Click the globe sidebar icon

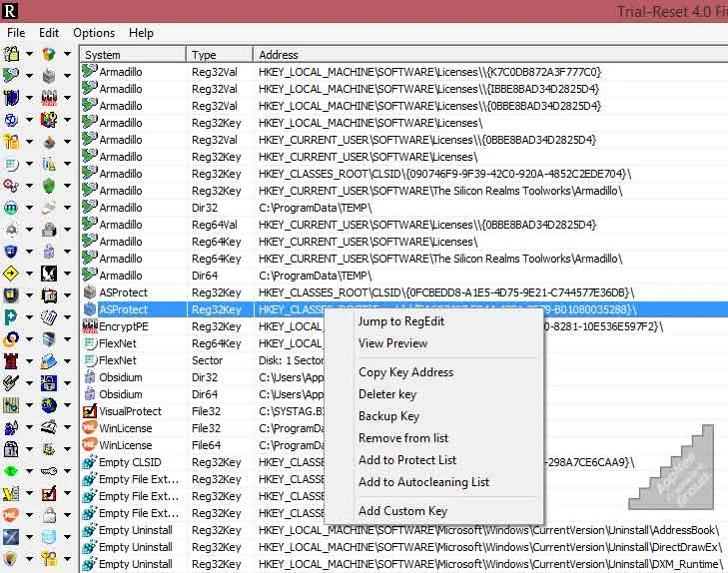[49, 405]
